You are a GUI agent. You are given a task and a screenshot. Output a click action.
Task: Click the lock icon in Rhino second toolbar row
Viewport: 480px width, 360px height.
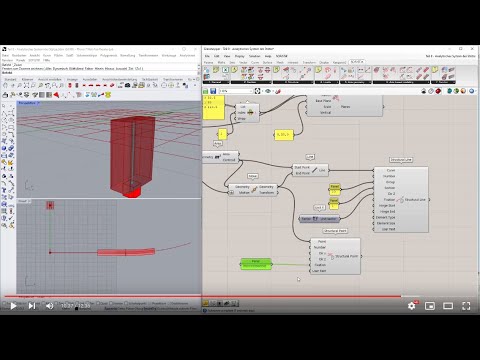(x=5, y=95)
